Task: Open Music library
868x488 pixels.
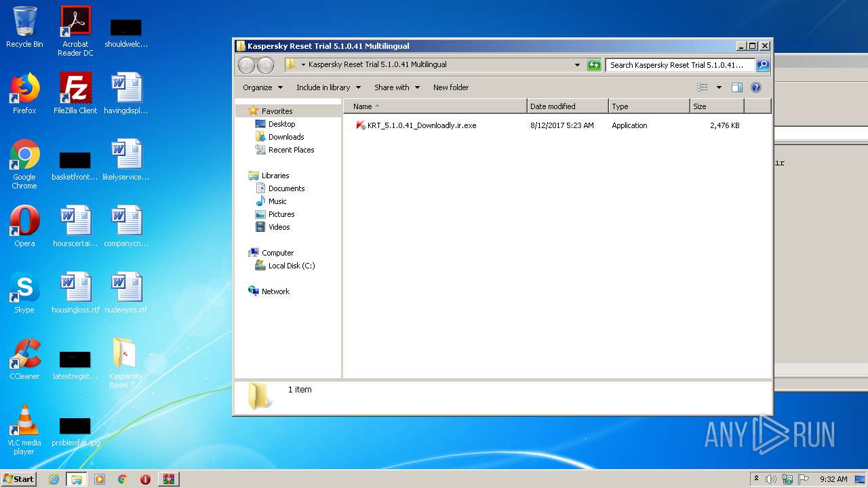Action: pos(277,201)
